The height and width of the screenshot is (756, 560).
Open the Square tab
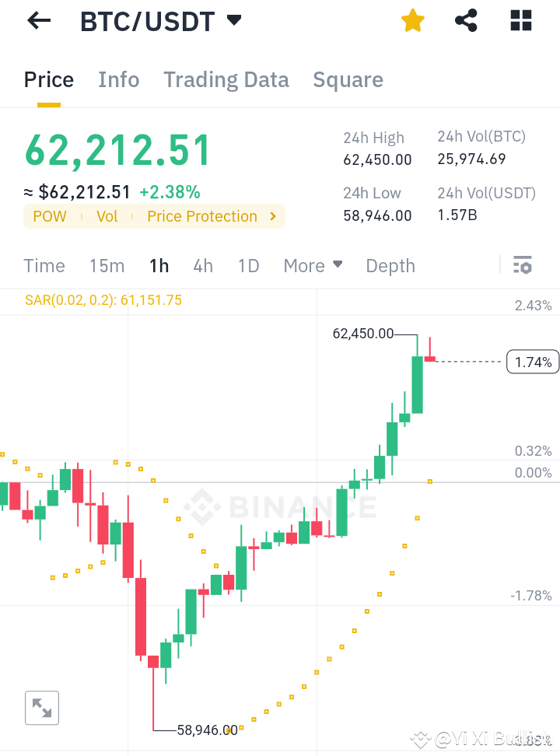pyautogui.click(x=348, y=79)
